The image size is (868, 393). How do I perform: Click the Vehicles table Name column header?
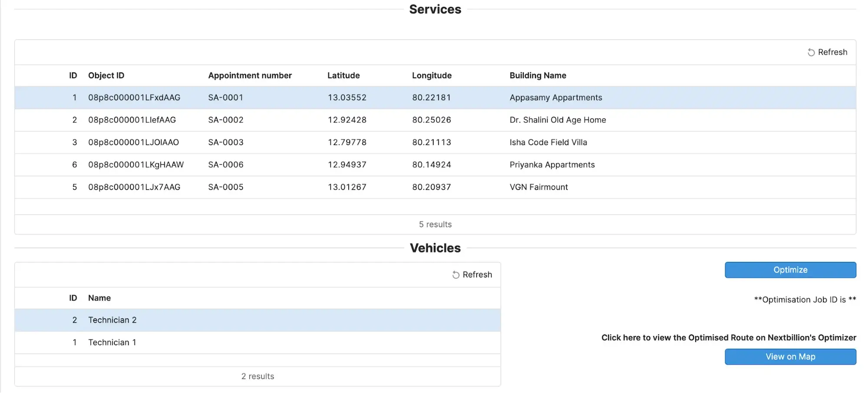click(x=99, y=298)
